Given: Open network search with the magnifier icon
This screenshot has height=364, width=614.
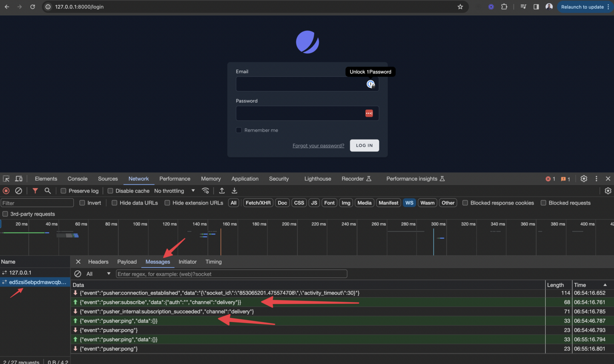Looking at the screenshot, I should click(48, 191).
